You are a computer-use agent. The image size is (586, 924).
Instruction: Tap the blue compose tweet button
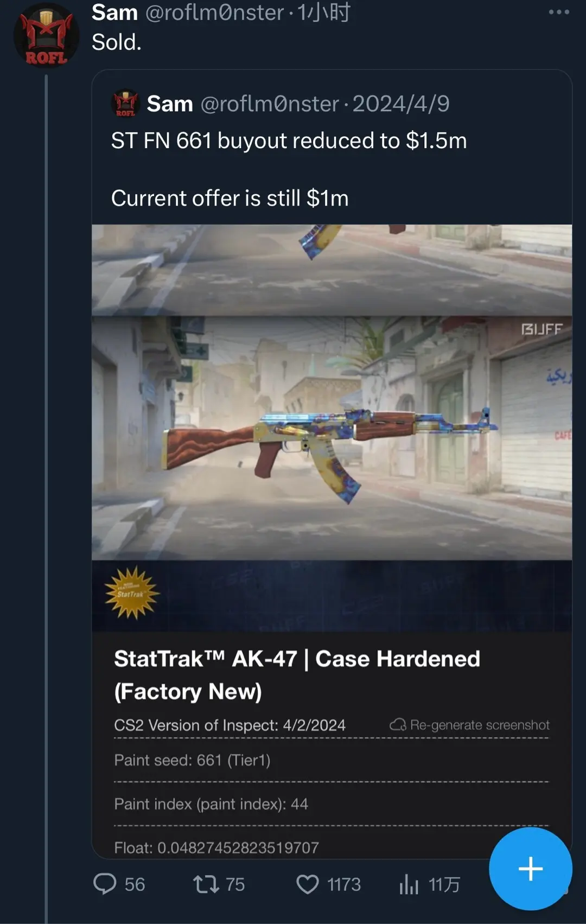530,869
